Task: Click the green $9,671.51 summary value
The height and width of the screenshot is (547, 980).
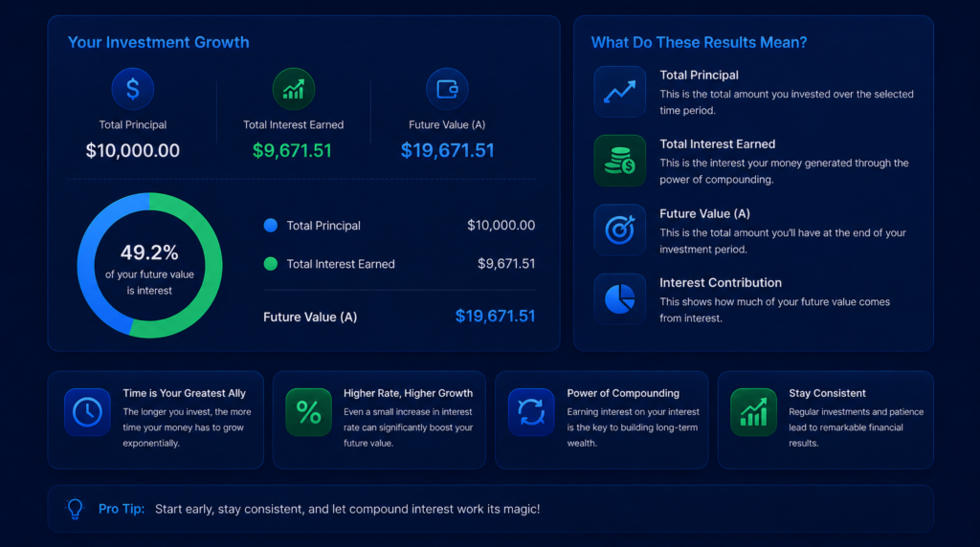Action: [x=292, y=150]
